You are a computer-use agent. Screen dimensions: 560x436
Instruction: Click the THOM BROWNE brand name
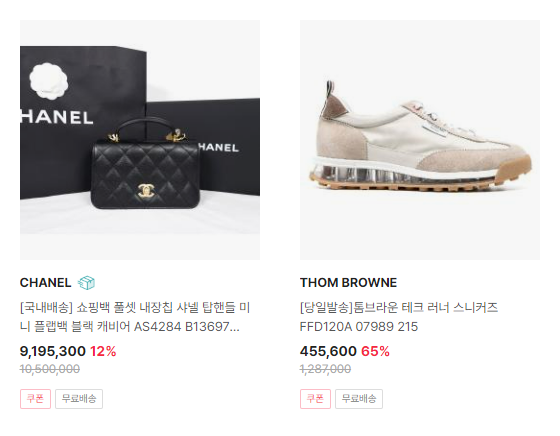pyautogui.click(x=348, y=283)
